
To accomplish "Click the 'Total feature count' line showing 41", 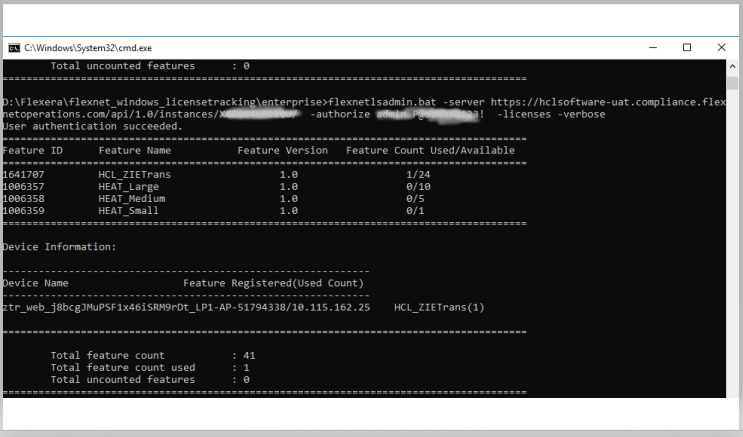I will point(153,355).
